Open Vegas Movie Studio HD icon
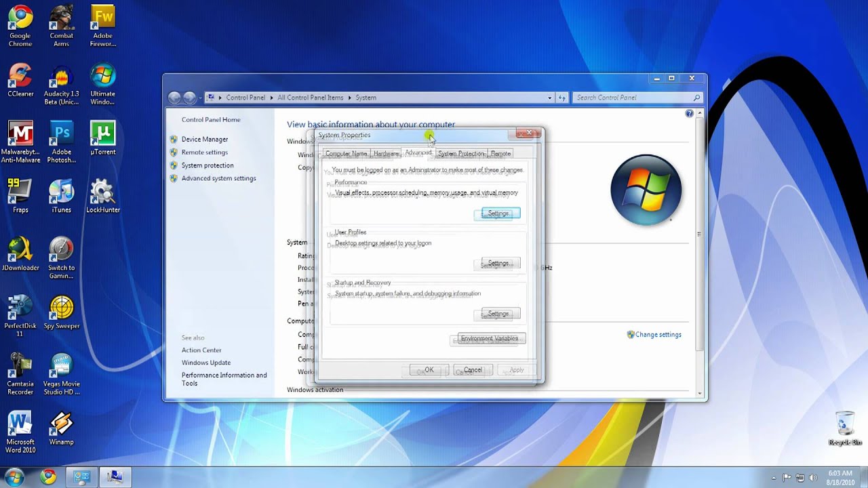868x488 pixels. pyautogui.click(x=61, y=374)
